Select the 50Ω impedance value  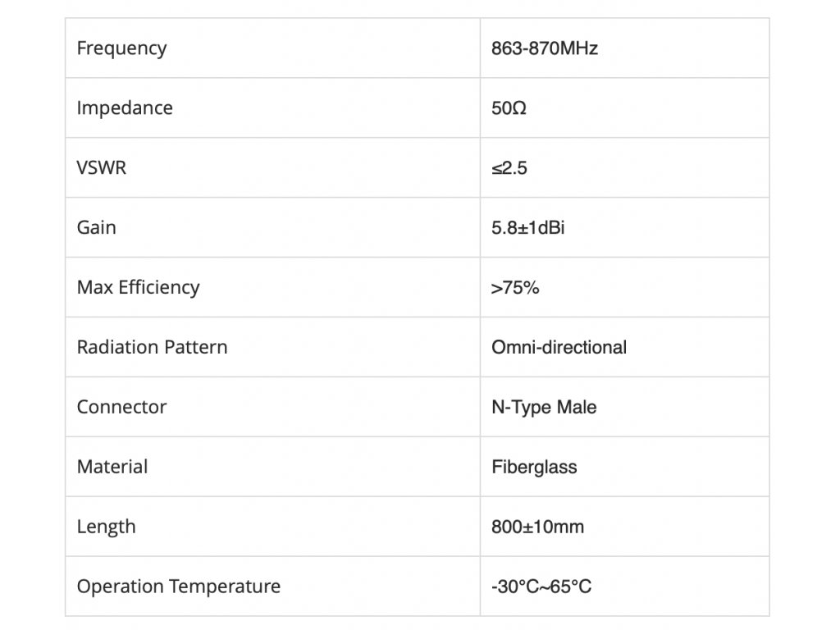[509, 108]
